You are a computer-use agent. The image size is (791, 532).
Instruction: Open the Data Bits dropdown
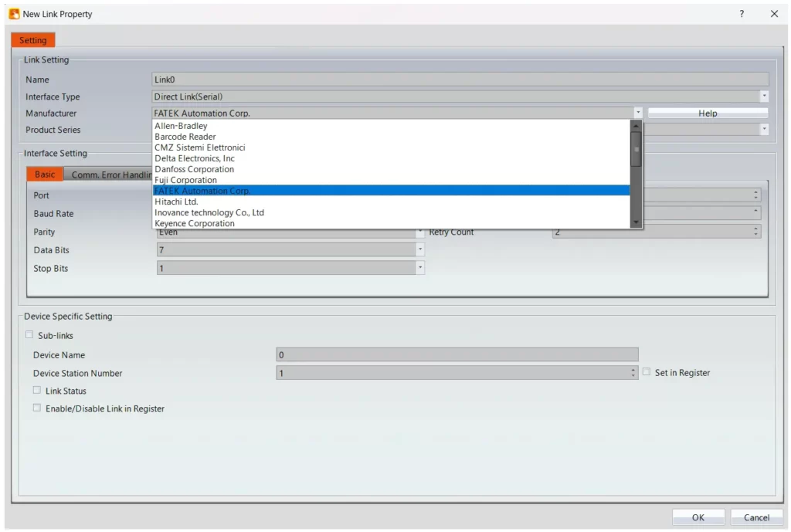pos(419,250)
